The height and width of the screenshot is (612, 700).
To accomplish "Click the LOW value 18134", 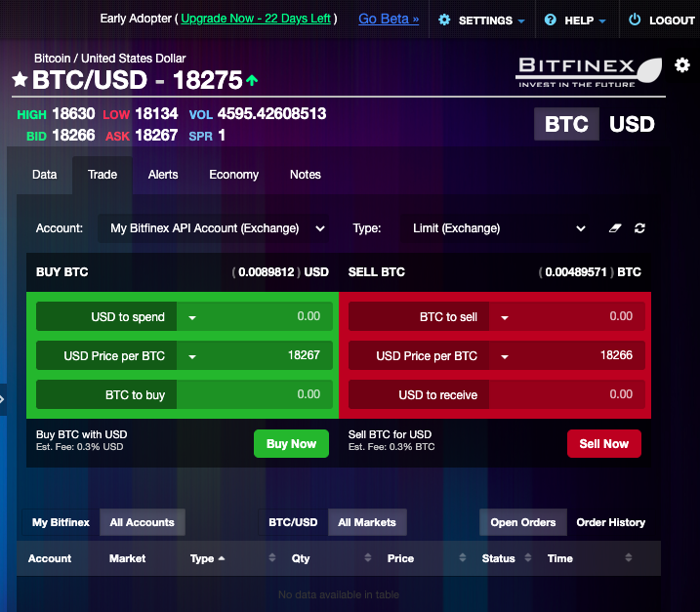I will [x=156, y=114].
